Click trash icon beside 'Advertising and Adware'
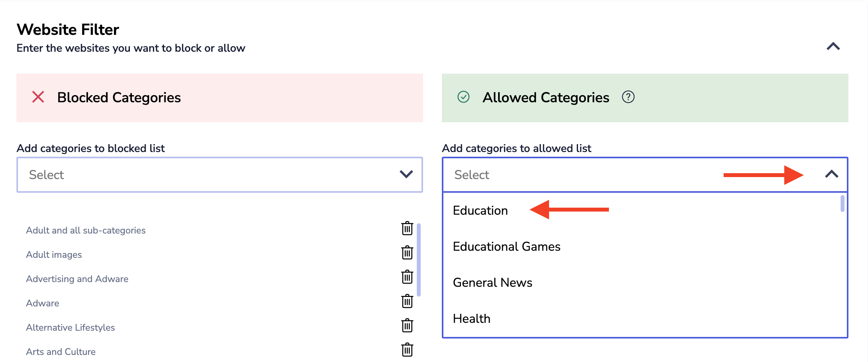Screen dimensions: 868x362 (x=407, y=277)
